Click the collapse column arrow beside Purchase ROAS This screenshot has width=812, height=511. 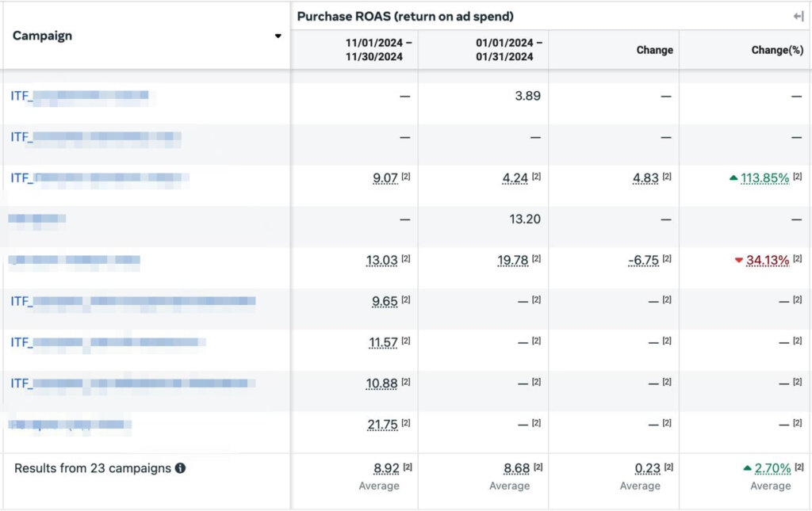[x=798, y=17]
